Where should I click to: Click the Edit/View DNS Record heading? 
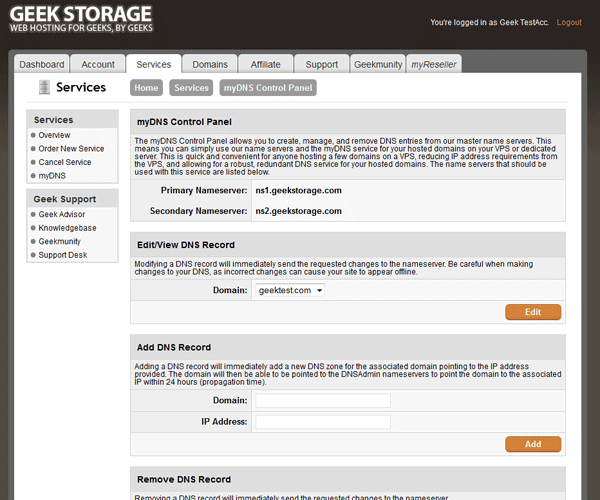[186, 245]
